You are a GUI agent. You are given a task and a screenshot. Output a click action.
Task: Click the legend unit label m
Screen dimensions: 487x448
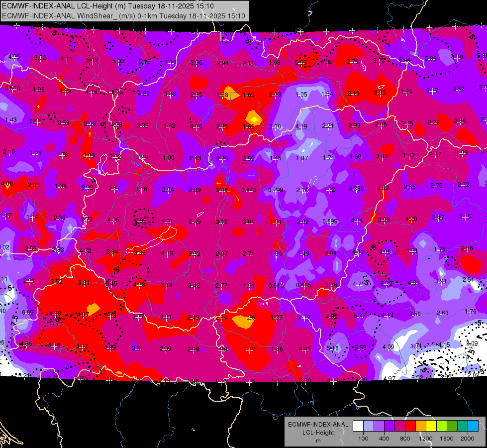(x=318, y=441)
